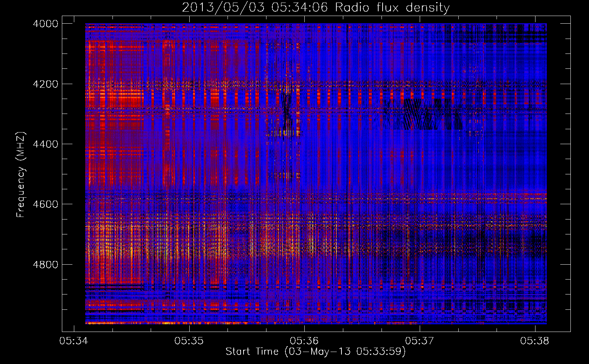Select the 4400 frequency tick label
The height and width of the screenshot is (364, 589).
tap(46, 144)
